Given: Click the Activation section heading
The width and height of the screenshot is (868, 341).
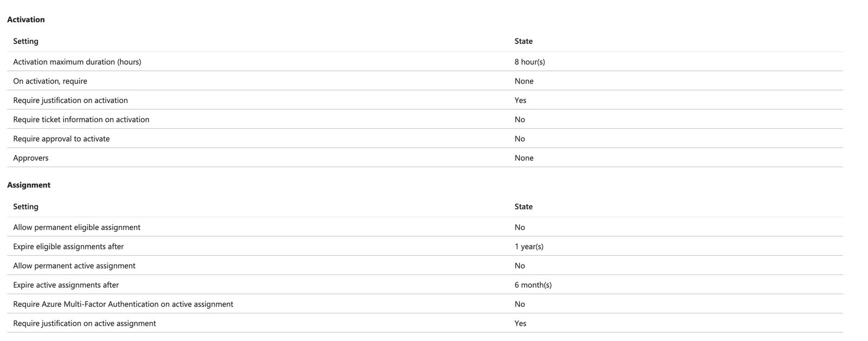Looking at the screenshot, I should tap(25, 20).
